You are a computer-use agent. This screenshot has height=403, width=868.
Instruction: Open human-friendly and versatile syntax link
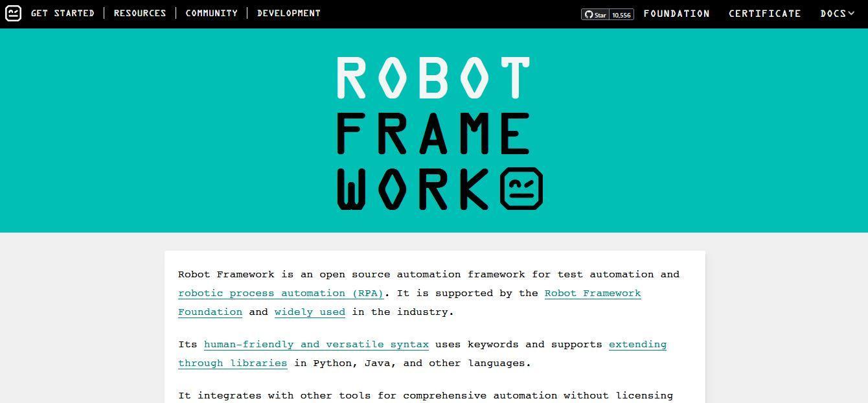pyautogui.click(x=316, y=344)
